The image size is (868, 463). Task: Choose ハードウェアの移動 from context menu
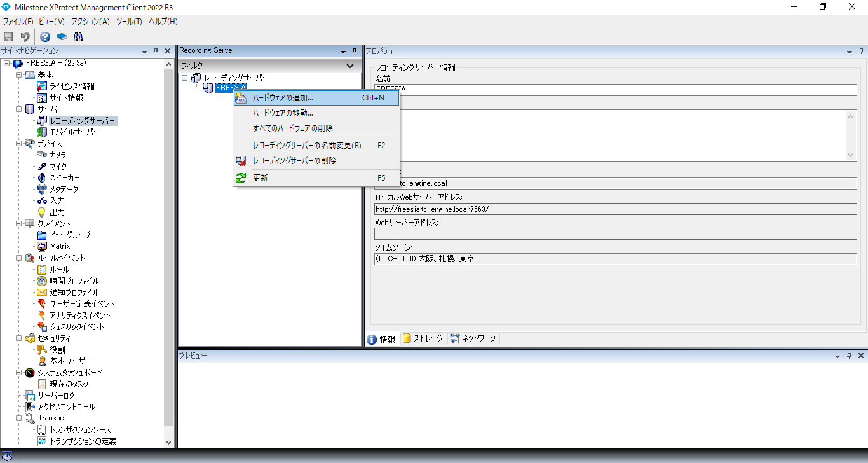[x=316, y=113]
